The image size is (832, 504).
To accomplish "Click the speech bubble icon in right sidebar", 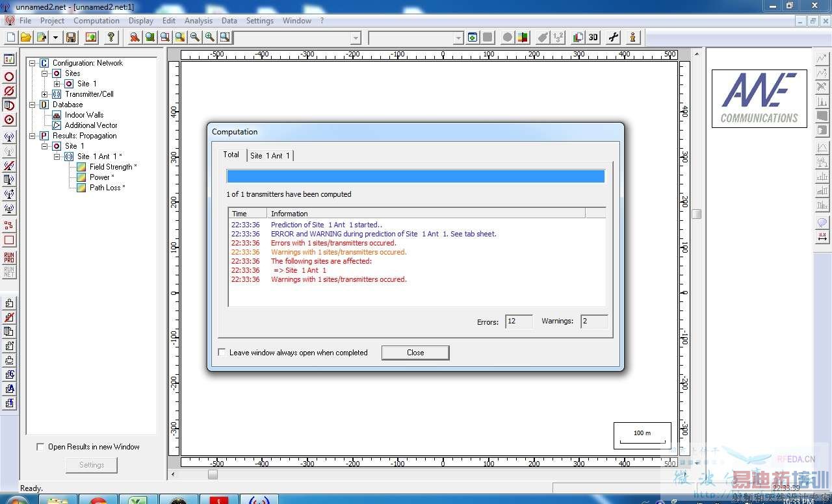I will [822, 223].
